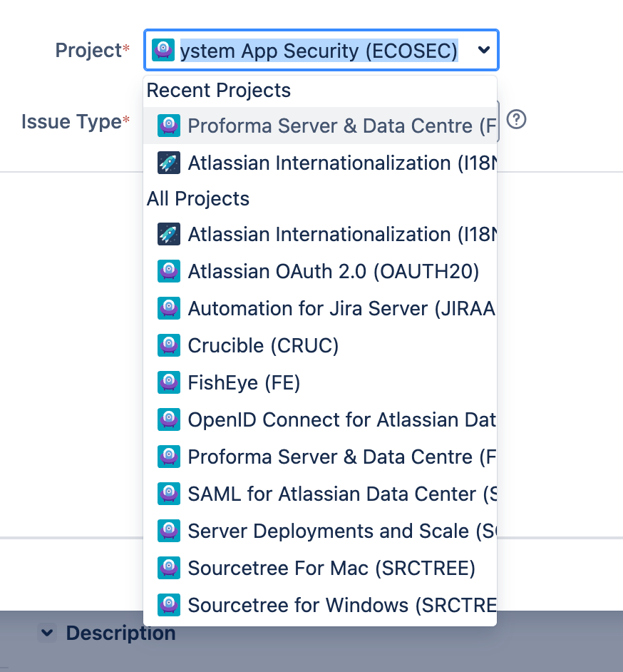623x672 pixels.
Task: Click the avatar icon beside Automation for Jira Server
Action: (x=169, y=308)
